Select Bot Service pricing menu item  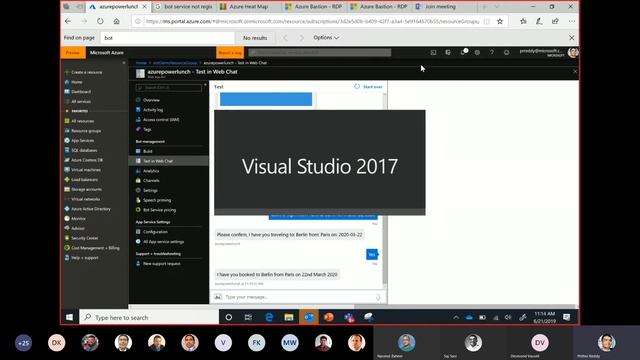click(160, 210)
